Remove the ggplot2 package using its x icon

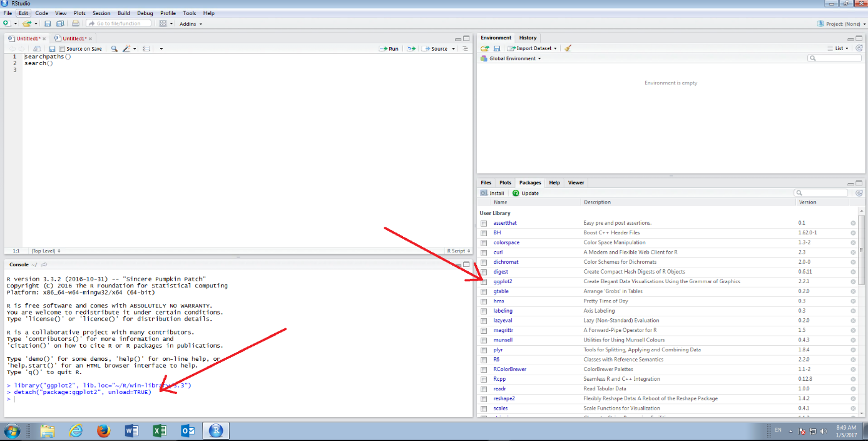[853, 282]
